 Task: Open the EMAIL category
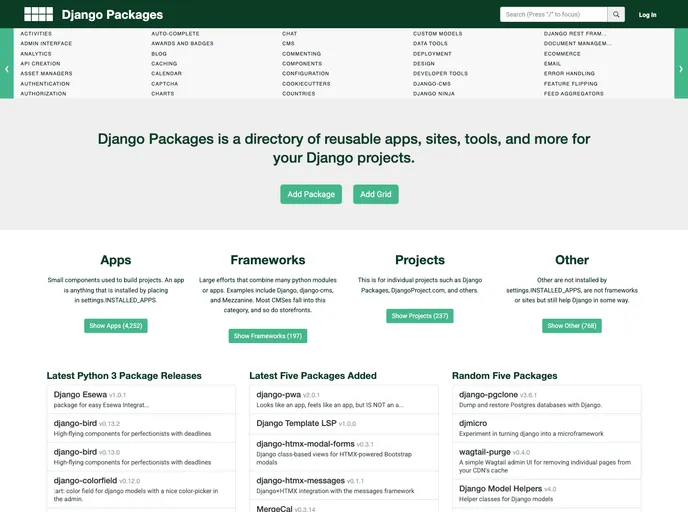pos(552,64)
